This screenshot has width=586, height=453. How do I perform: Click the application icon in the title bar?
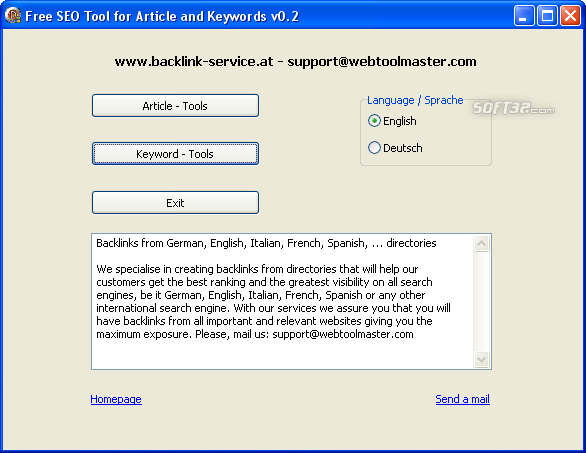pos(13,16)
